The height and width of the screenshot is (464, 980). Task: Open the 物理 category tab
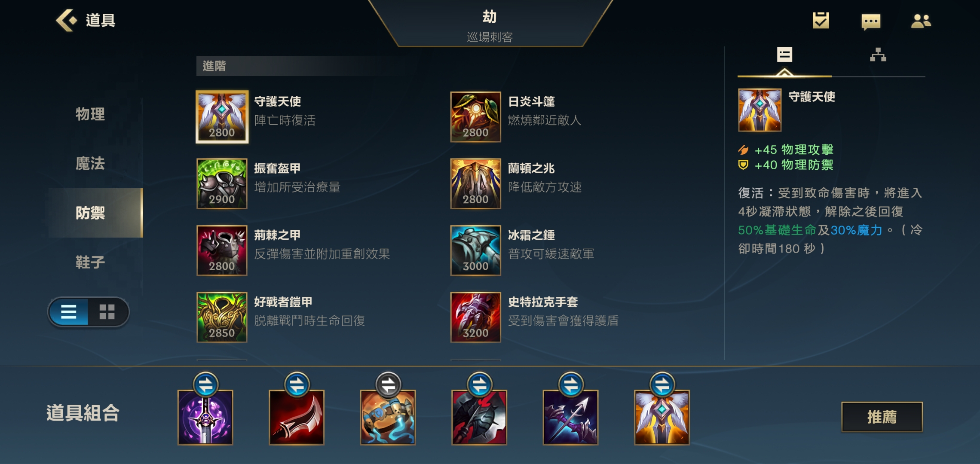point(90,114)
